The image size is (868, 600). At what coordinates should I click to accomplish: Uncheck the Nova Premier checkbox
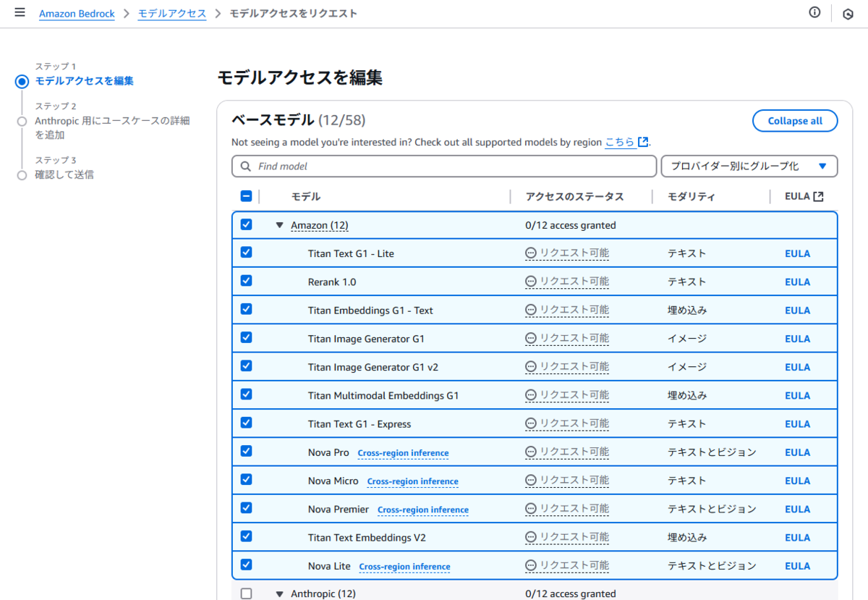click(x=246, y=508)
